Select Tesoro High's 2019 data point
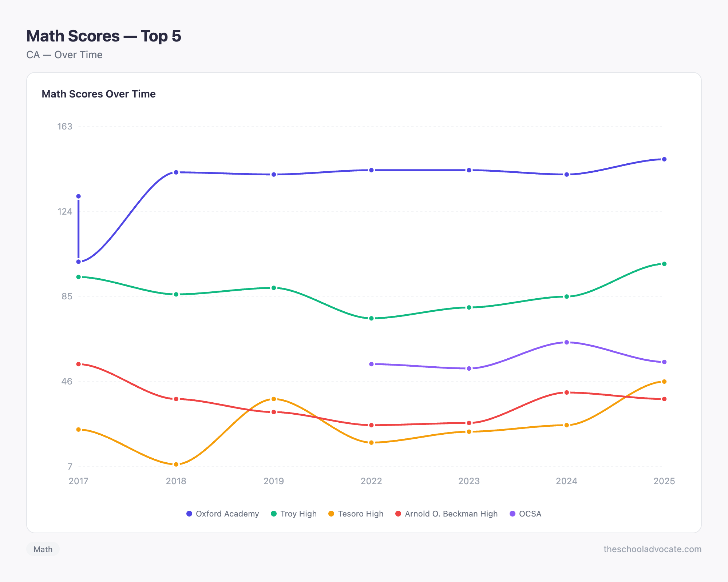 [274, 399]
